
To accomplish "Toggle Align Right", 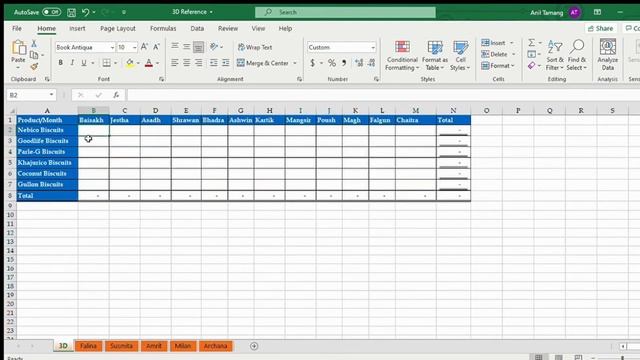I will click(x=198, y=63).
